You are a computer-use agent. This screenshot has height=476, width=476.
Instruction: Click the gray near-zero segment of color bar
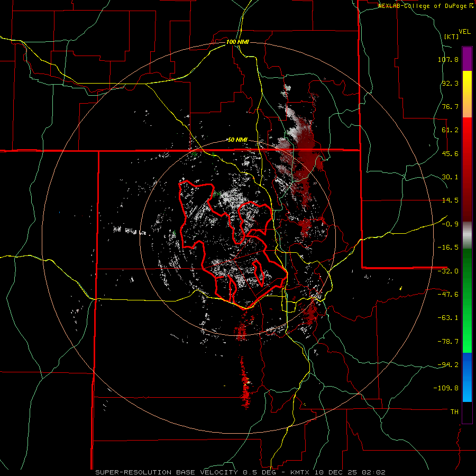(x=467, y=235)
